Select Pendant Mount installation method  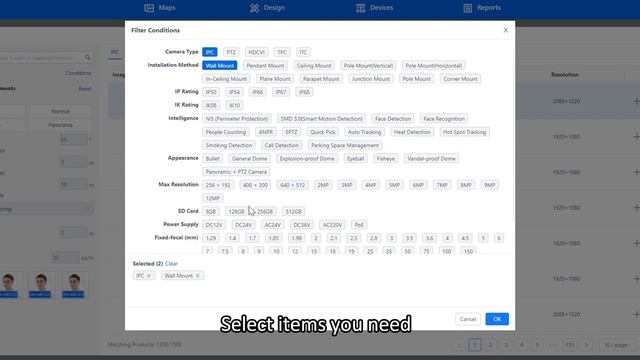pos(265,66)
